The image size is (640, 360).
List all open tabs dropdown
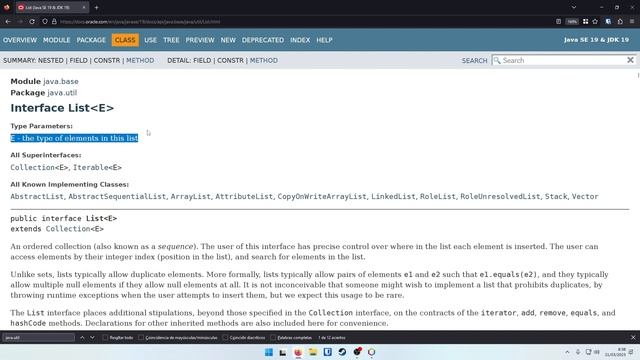click(574, 7)
